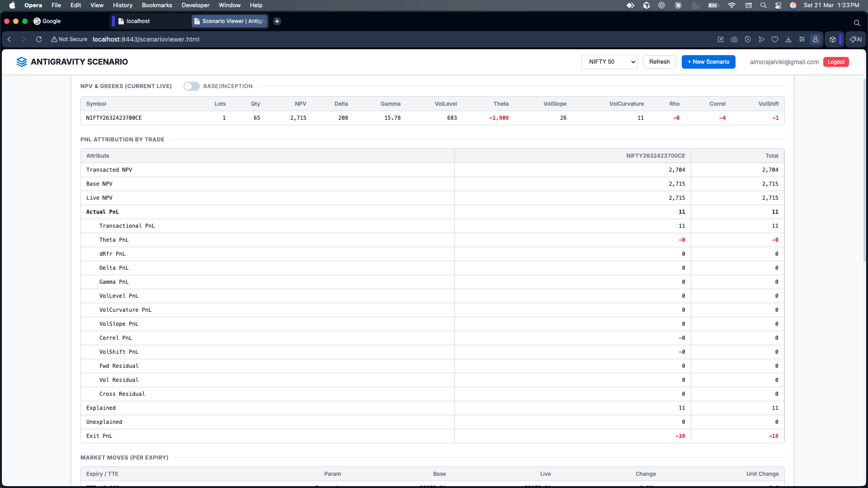The width and height of the screenshot is (868, 488).
Task: Open the NIFTY 50 index dropdown
Action: click(609, 62)
